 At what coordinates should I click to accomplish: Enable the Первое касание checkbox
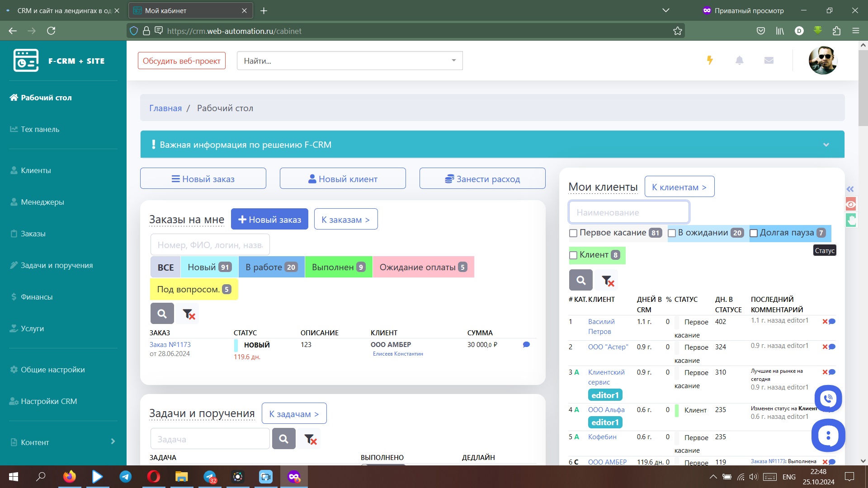click(x=573, y=233)
